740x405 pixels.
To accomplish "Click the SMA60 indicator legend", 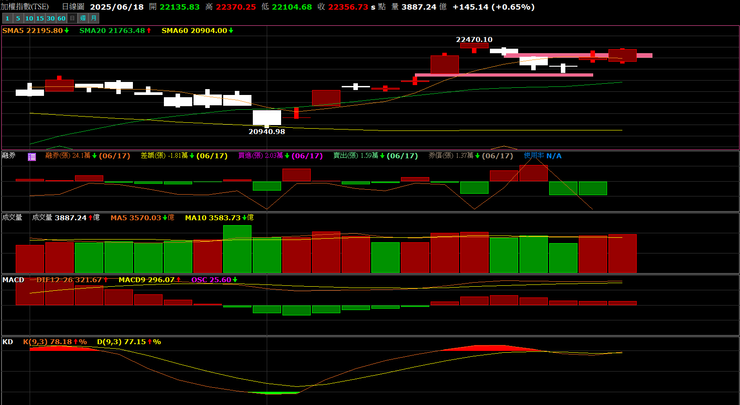I will coord(198,31).
